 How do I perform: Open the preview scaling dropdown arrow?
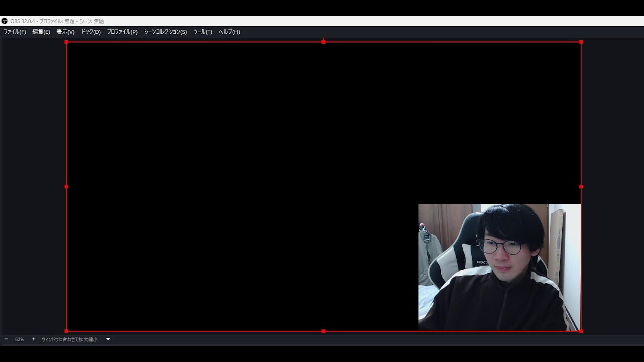pos(108,339)
